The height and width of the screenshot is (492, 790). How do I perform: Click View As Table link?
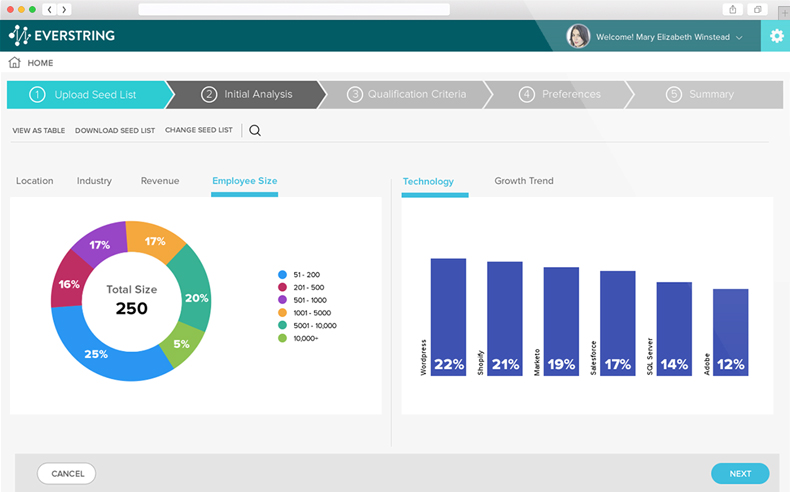(39, 130)
